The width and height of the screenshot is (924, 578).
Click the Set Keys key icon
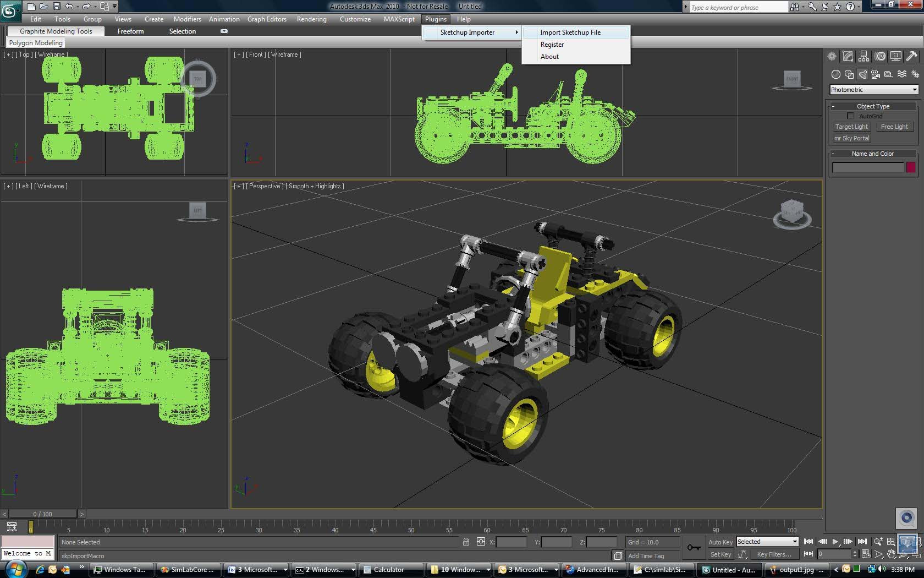pyautogui.click(x=694, y=548)
